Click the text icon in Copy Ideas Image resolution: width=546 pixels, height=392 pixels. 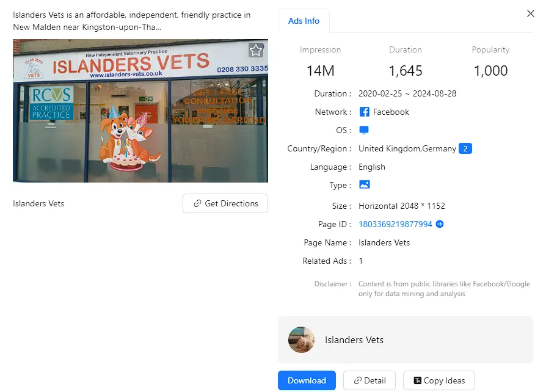click(x=417, y=380)
